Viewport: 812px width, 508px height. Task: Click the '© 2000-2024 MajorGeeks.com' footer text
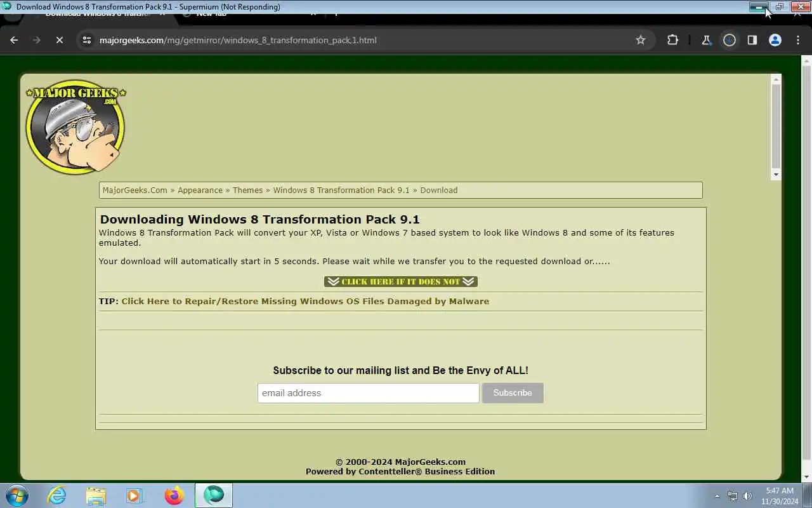(400, 462)
